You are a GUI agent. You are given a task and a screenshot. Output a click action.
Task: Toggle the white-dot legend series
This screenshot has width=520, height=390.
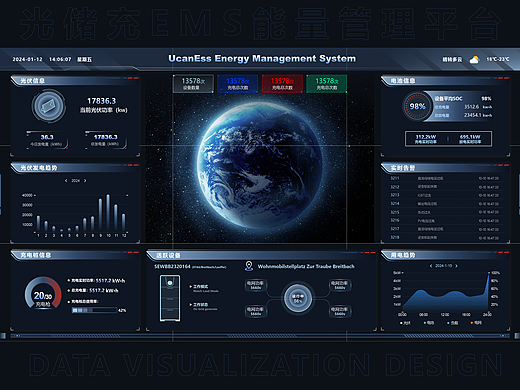[x=405, y=323]
